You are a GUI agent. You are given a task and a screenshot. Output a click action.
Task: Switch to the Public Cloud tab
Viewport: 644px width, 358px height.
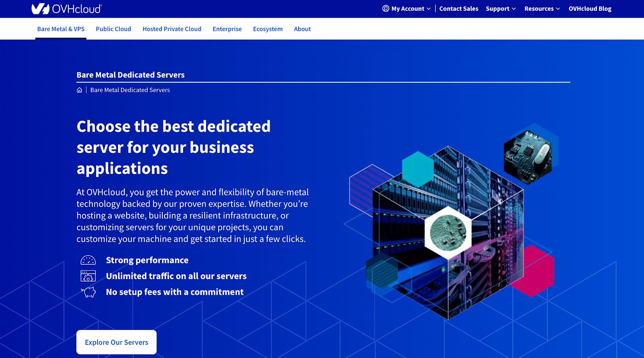pyautogui.click(x=114, y=29)
